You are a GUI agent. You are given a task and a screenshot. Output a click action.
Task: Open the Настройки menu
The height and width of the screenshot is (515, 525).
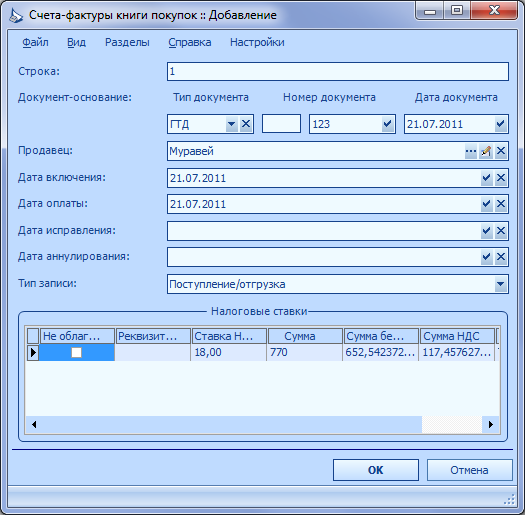(x=257, y=43)
